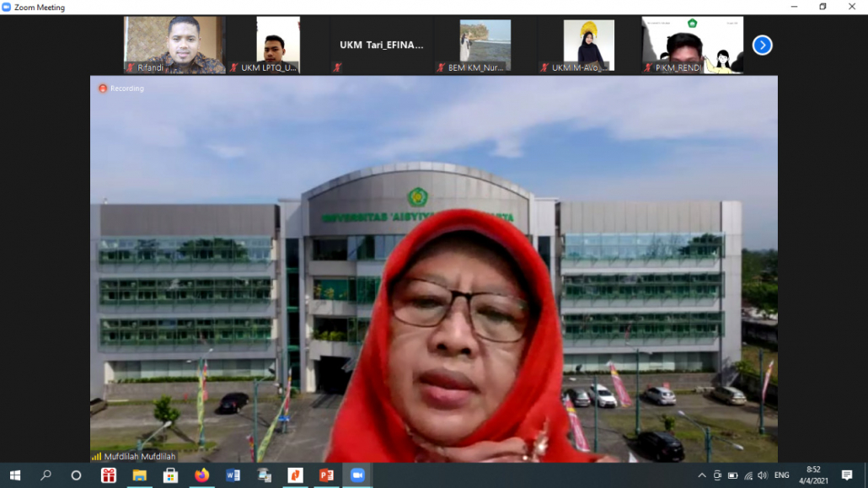Select the UKM Tari_EFINA participant tile

coord(382,46)
